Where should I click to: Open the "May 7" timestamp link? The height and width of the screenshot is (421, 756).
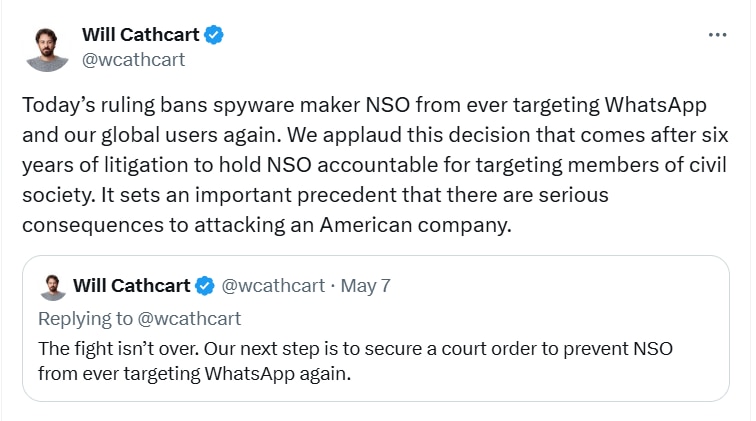point(365,286)
